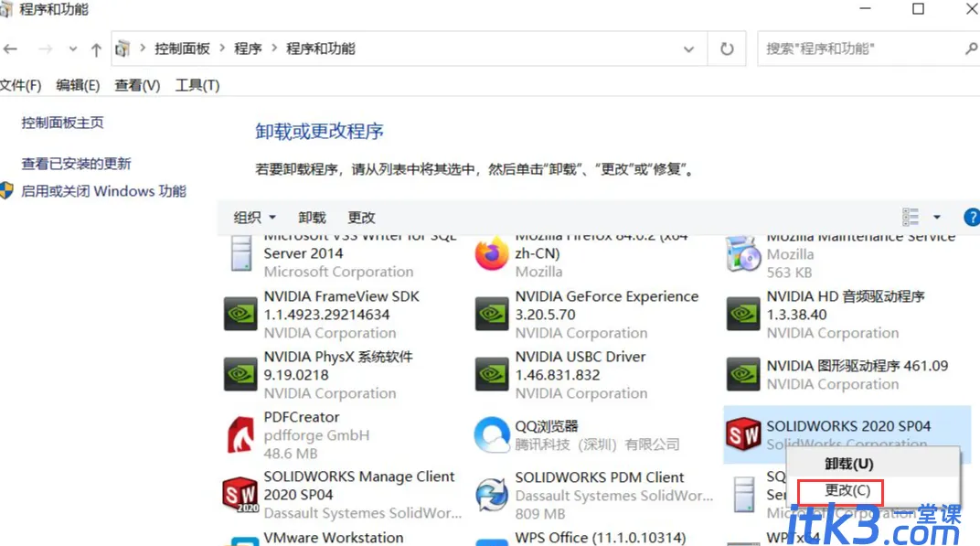Select the Server 2014 Microsoft Corporation icon
Screen dimensions: 980x546
241,252
